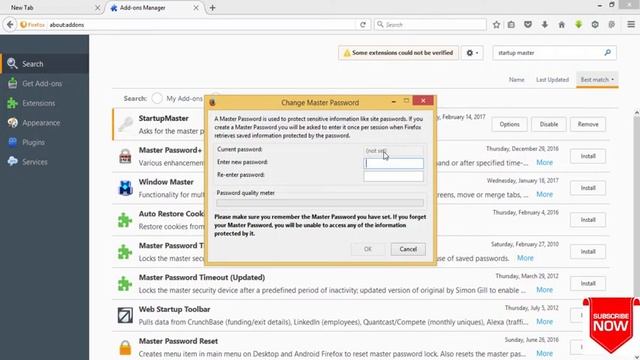Click the 'Some extensions could not be verified' warning
The width and height of the screenshot is (640, 360).
[398, 53]
